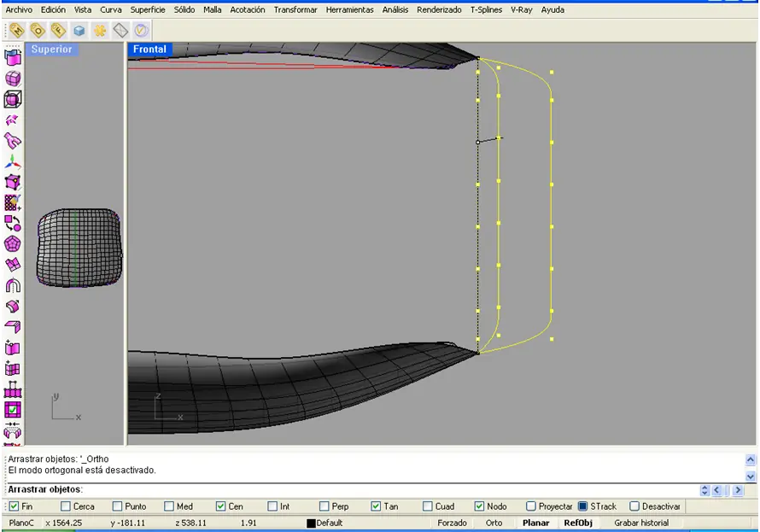Open the Superficie menu
The image size is (760, 532).
pyautogui.click(x=148, y=9)
